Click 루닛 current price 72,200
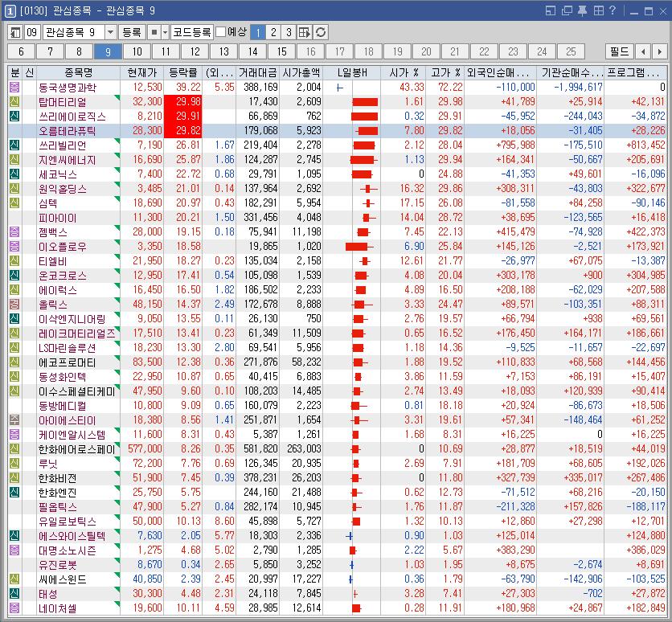The height and width of the screenshot is (622, 672). (147, 463)
